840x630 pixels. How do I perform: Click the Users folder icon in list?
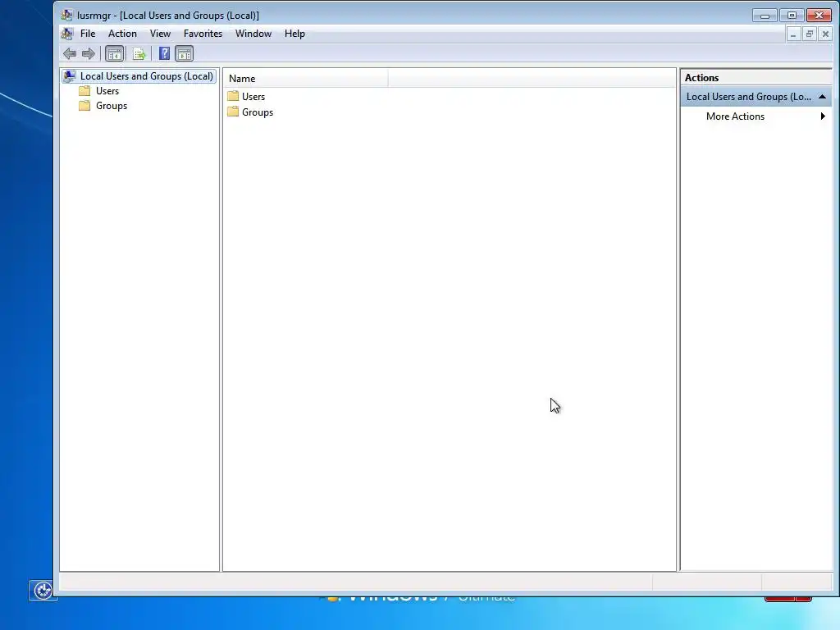(233, 97)
